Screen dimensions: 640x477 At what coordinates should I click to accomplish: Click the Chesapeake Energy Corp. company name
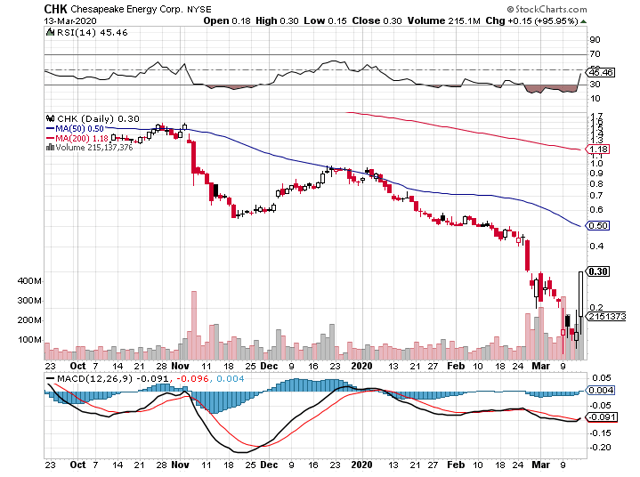click(x=126, y=9)
